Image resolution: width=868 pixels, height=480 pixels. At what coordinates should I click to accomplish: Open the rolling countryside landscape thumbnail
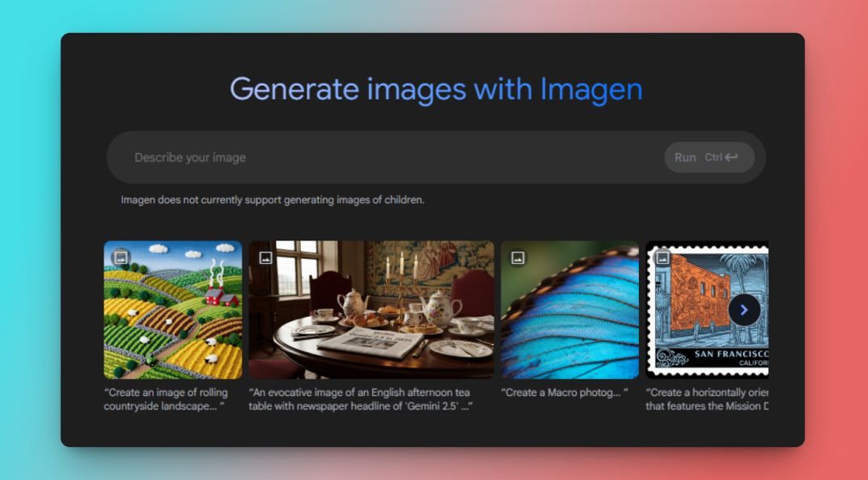[173, 309]
